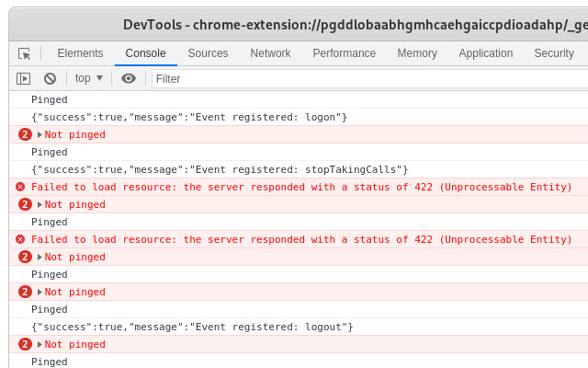The height and width of the screenshot is (368, 588).
Task: Focus the Filter input field
Action: tap(369, 79)
